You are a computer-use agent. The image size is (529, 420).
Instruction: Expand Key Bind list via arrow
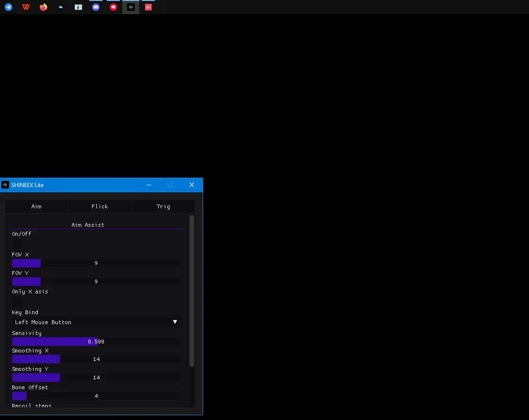point(175,322)
